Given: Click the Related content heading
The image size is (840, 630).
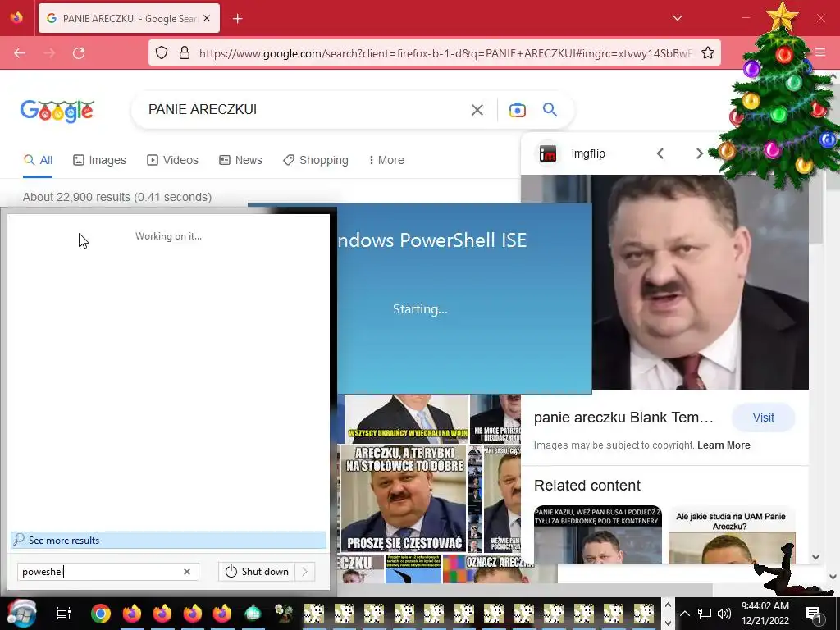Looking at the screenshot, I should [x=587, y=486].
